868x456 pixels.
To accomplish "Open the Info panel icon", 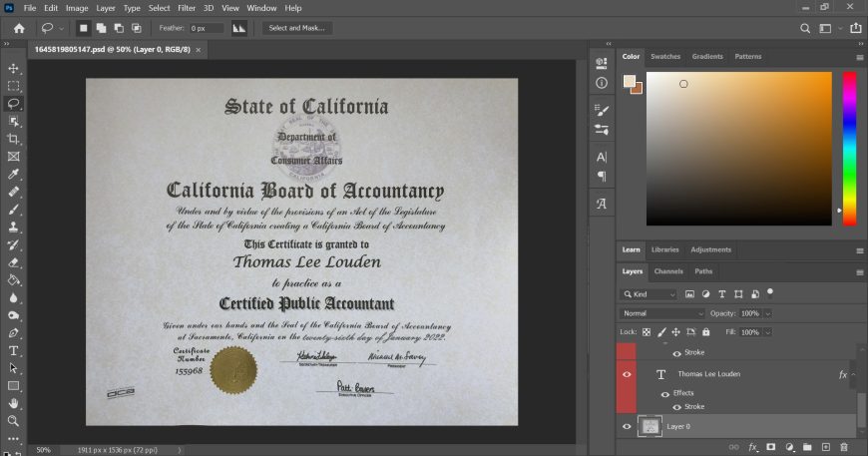I will click(602, 83).
